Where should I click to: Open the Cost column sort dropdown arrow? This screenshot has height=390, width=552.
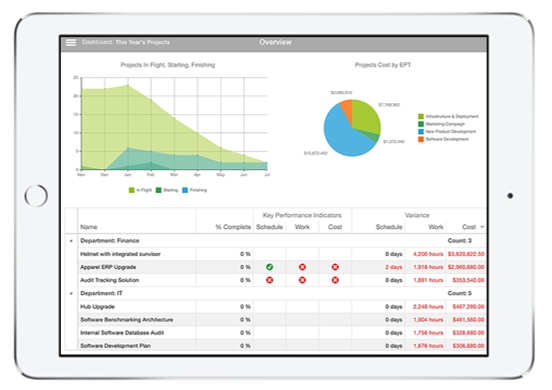pyautogui.click(x=482, y=227)
